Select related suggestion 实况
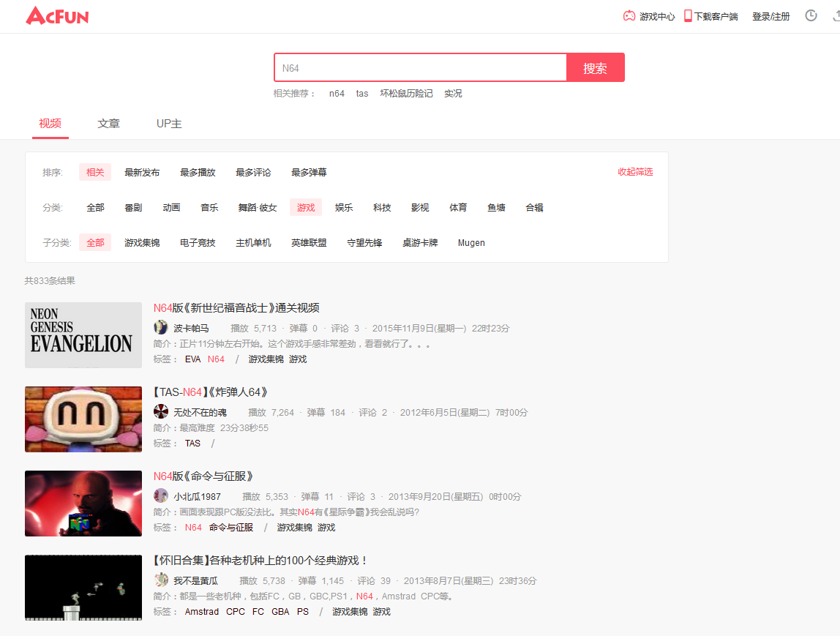 [x=453, y=94]
